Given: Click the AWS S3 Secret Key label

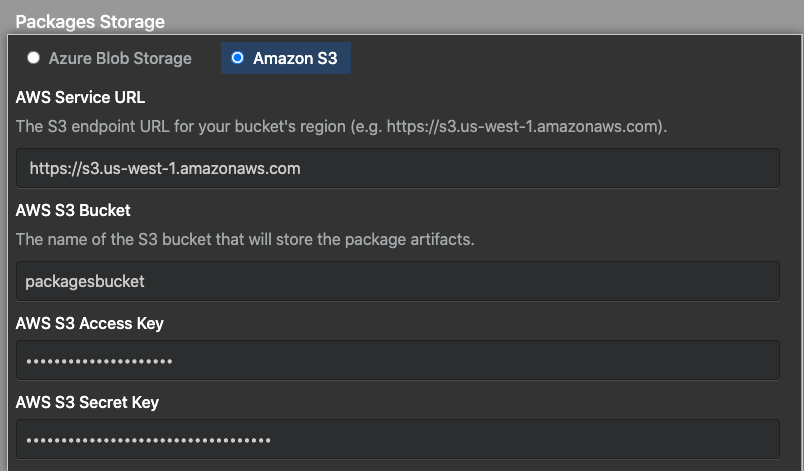Looking at the screenshot, I should (88, 402).
